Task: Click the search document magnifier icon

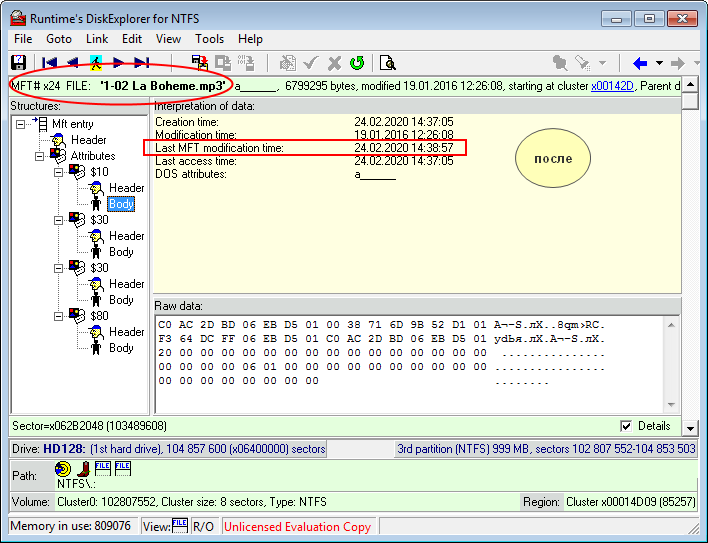Action: (387, 63)
